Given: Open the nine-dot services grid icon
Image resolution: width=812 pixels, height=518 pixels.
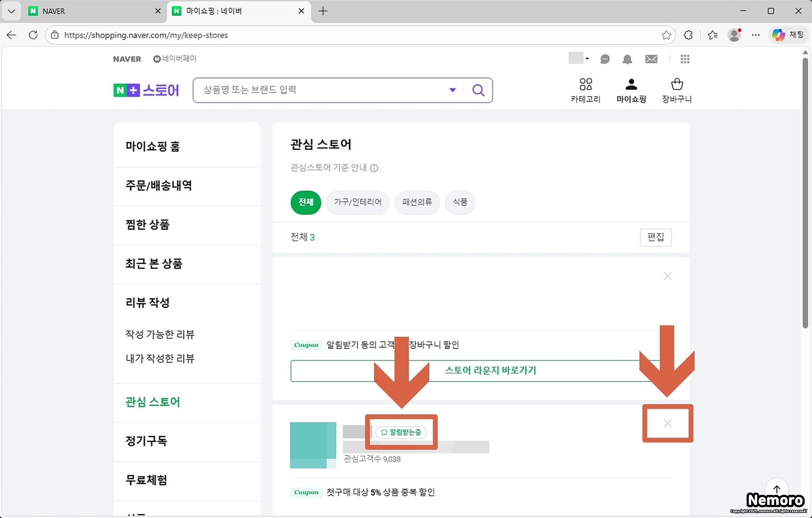Looking at the screenshot, I should [685, 59].
